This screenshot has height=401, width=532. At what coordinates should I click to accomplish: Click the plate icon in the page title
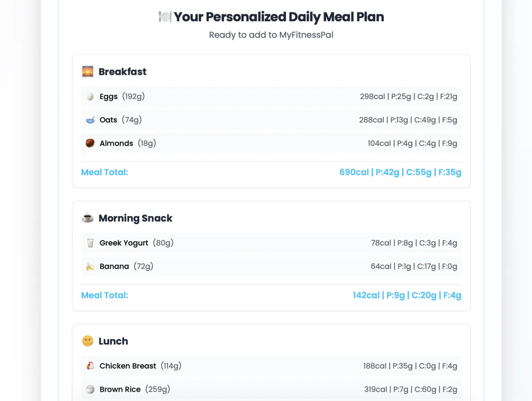point(164,17)
